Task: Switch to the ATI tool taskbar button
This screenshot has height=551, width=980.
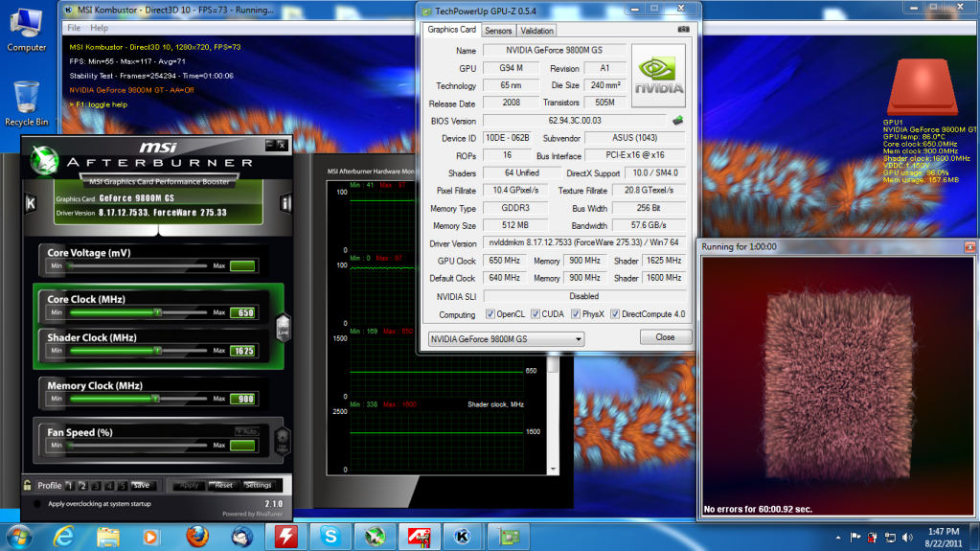Action: (x=419, y=537)
